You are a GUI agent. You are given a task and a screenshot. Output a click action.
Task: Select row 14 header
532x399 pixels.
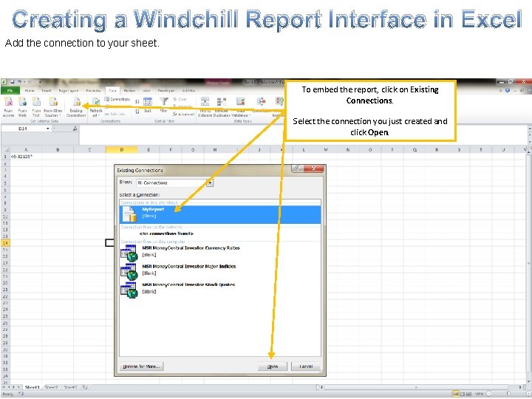pos(5,243)
